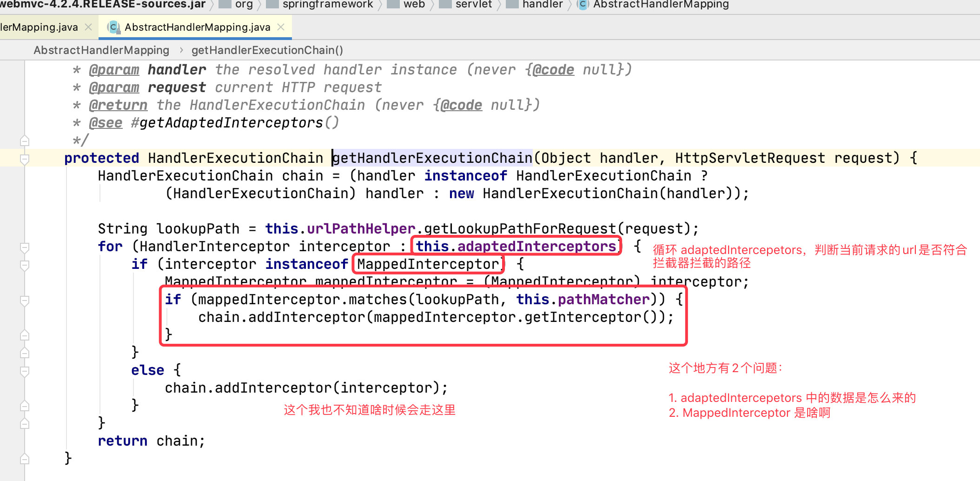Screen dimensions: 980x481
Task: Click #getAdaptedInterceptors() reference in Javadoc
Action: (x=235, y=123)
